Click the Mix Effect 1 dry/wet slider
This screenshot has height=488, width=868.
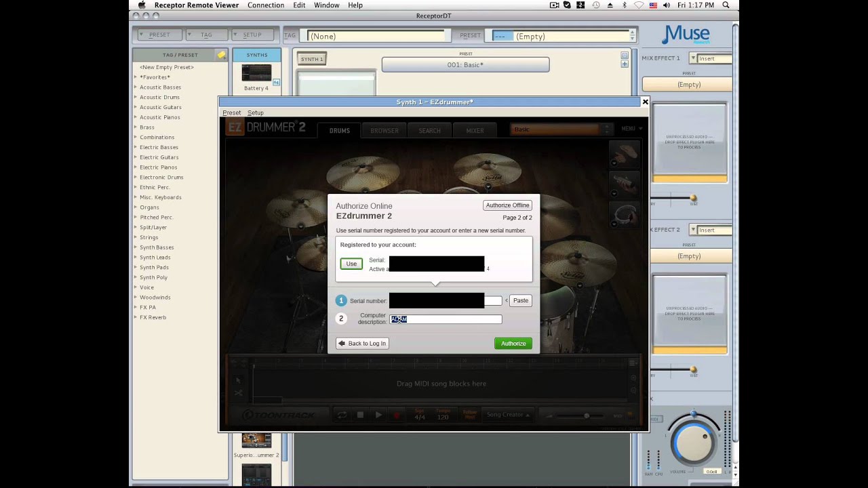coord(693,199)
